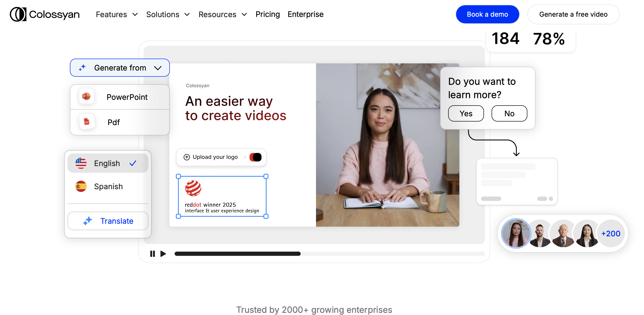This screenshot has width=644, height=315.
Task: Click the +200 more avatars badge
Action: coord(611,233)
